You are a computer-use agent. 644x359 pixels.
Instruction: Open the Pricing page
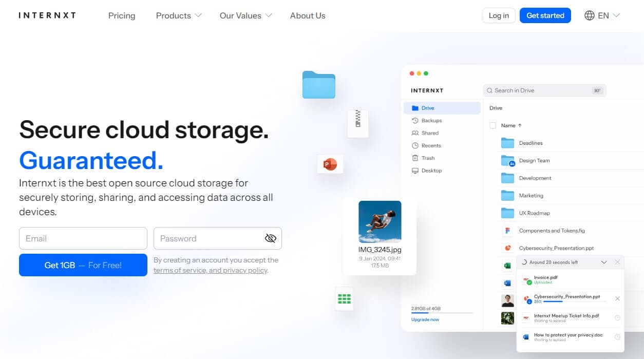[x=122, y=15]
